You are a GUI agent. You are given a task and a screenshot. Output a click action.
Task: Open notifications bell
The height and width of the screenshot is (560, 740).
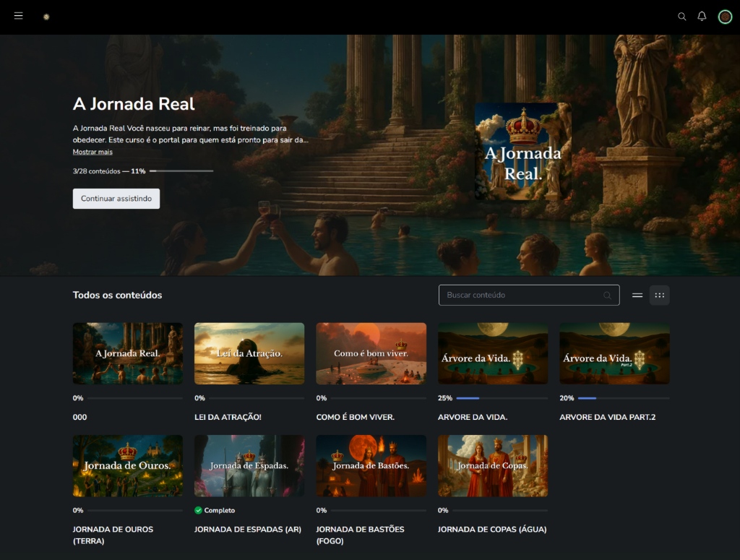[702, 16]
